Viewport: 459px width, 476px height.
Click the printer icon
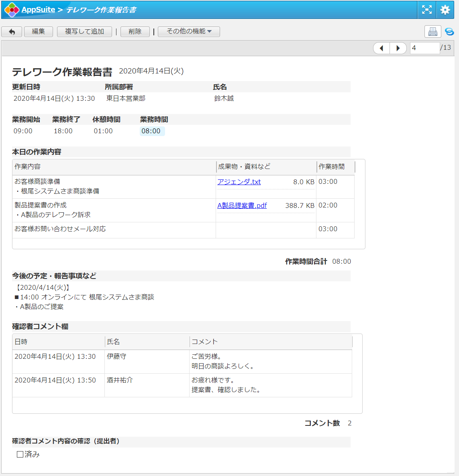pyautogui.click(x=432, y=32)
